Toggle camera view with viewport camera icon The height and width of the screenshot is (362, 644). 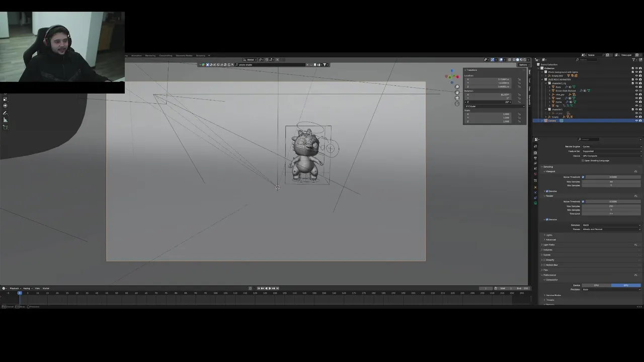click(457, 98)
